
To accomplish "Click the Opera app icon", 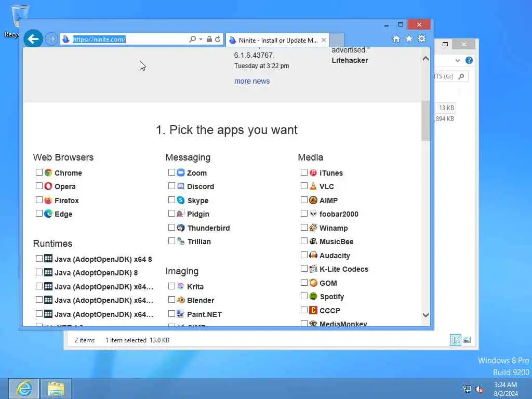I will pyautogui.click(x=48, y=187).
